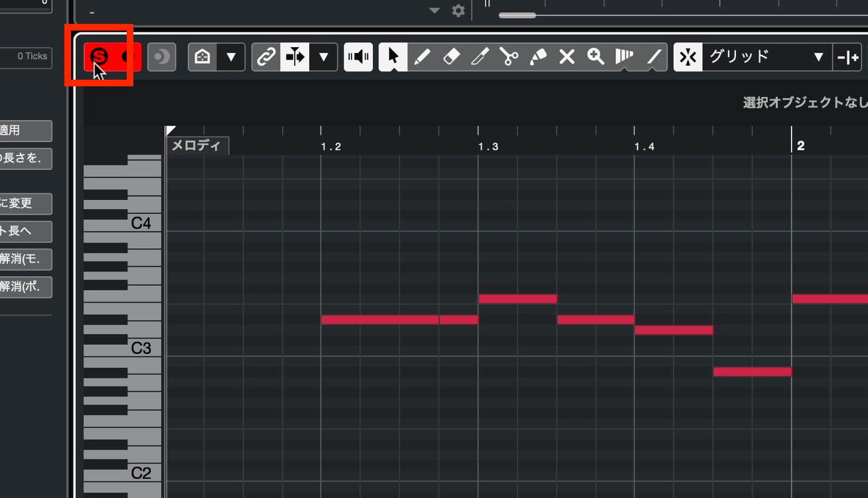The width and height of the screenshot is (868, 498).
Task: Open Auto-Scroll settings dropdown arrow
Action: (x=323, y=57)
